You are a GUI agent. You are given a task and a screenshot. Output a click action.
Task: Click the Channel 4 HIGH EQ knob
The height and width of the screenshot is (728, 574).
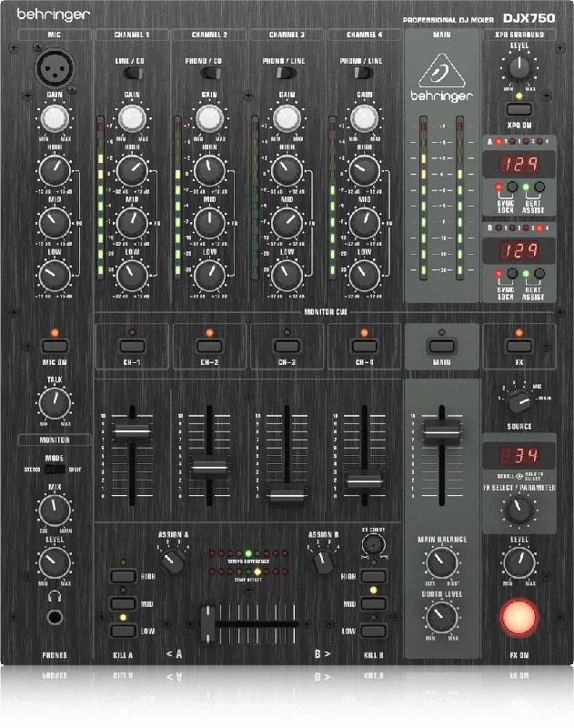click(365, 170)
